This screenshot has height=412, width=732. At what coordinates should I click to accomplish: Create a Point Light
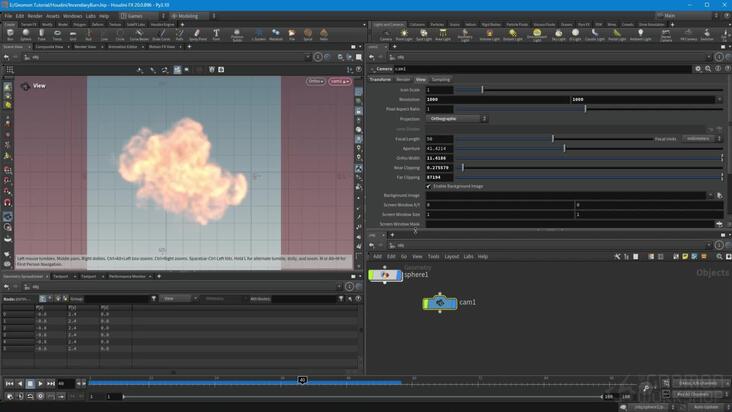coord(404,35)
